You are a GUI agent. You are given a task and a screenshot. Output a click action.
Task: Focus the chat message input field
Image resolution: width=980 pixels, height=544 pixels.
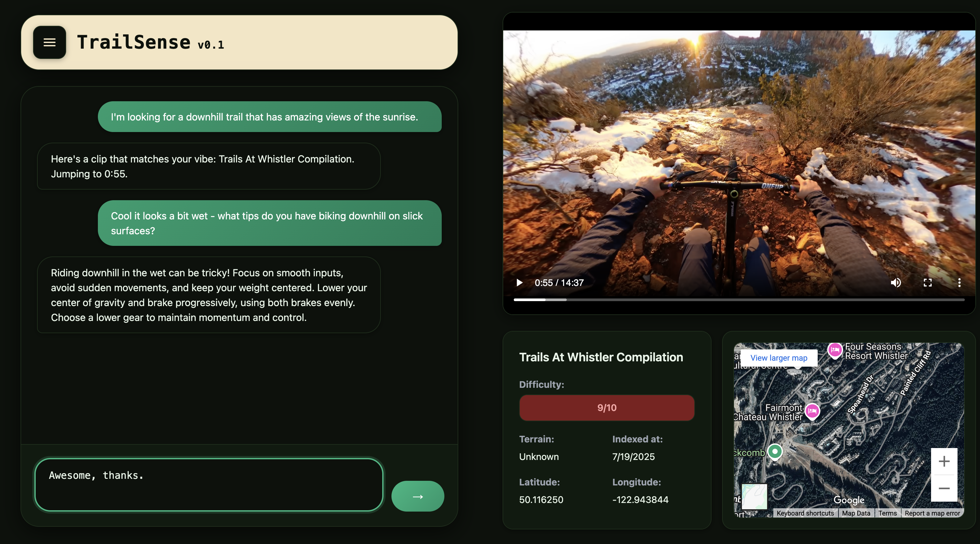click(209, 484)
